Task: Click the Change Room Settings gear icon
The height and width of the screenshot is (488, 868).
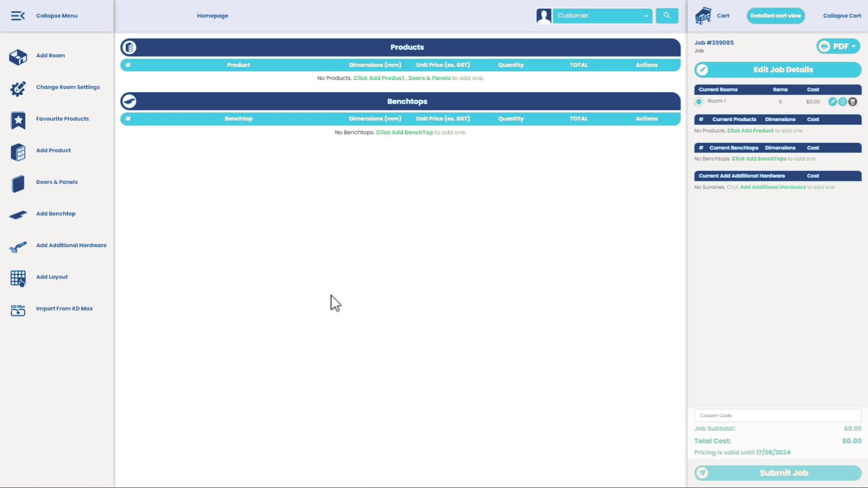Action: (18, 89)
